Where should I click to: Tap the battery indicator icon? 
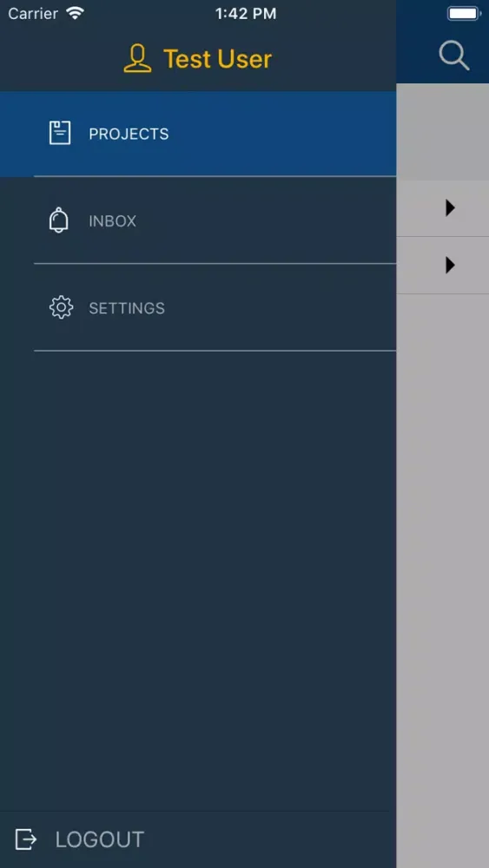coord(464,13)
